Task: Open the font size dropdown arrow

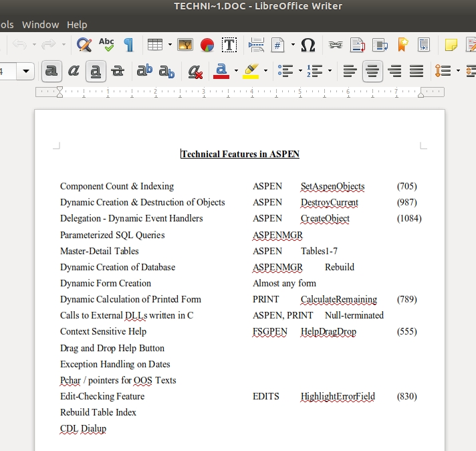Action: (26, 72)
